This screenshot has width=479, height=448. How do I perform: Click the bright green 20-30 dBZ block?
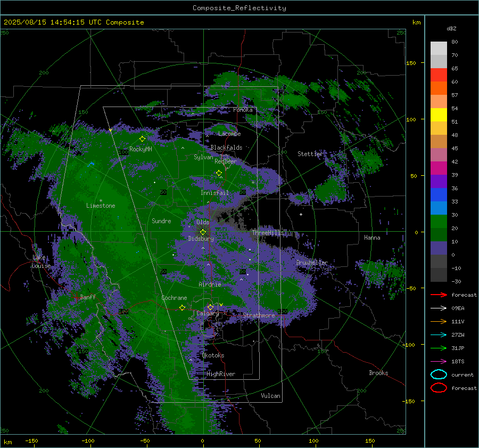[439, 222]
